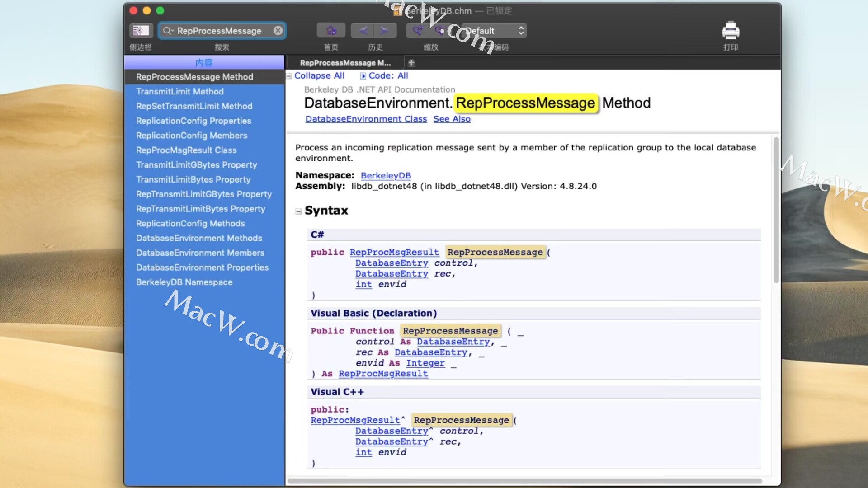Open DatabaseEntry^ control link in Visual C++

(392, 432)
